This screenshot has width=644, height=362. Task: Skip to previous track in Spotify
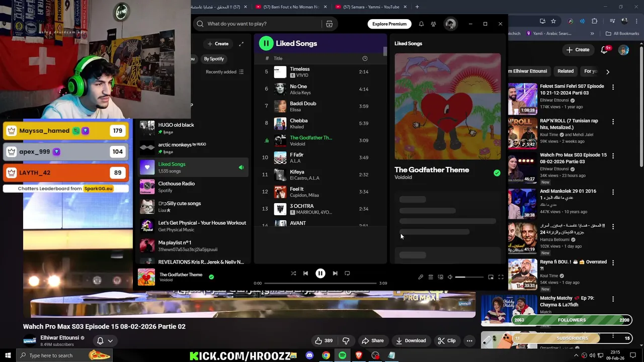305,274
